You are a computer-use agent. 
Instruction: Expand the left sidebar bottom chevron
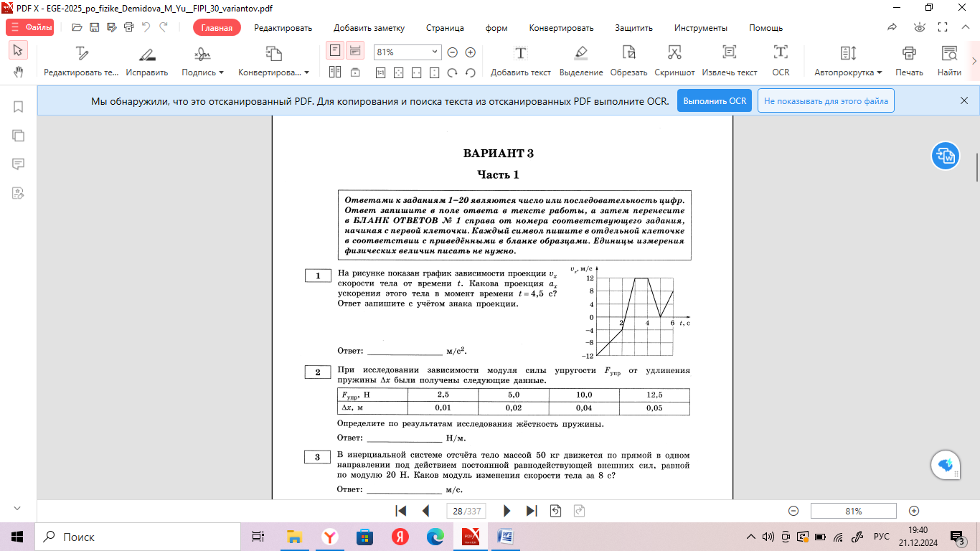point(19,508)
